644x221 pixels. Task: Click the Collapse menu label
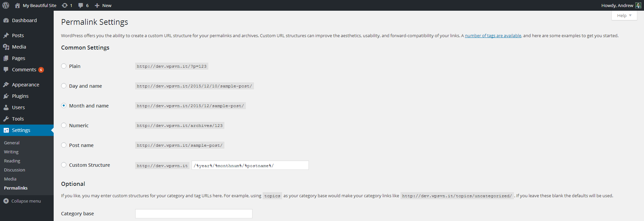coord(26,201)
